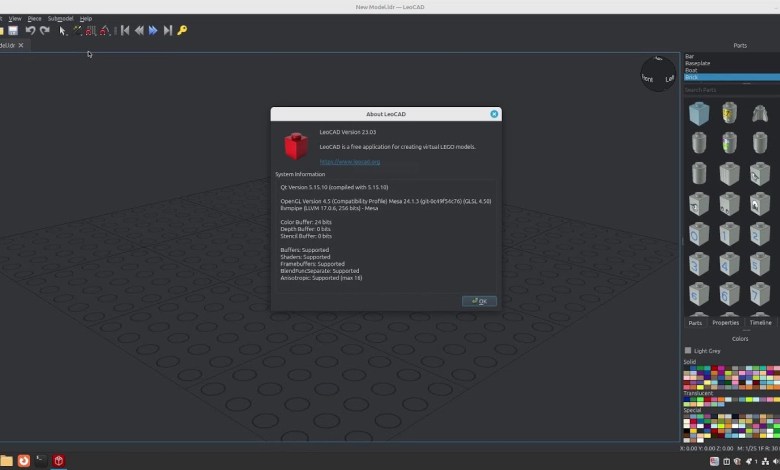Image resolution: width=780 pixels, height=470 pixels.
Task: Click the red brick logo in the About dialog
Action: click(295, 146)
